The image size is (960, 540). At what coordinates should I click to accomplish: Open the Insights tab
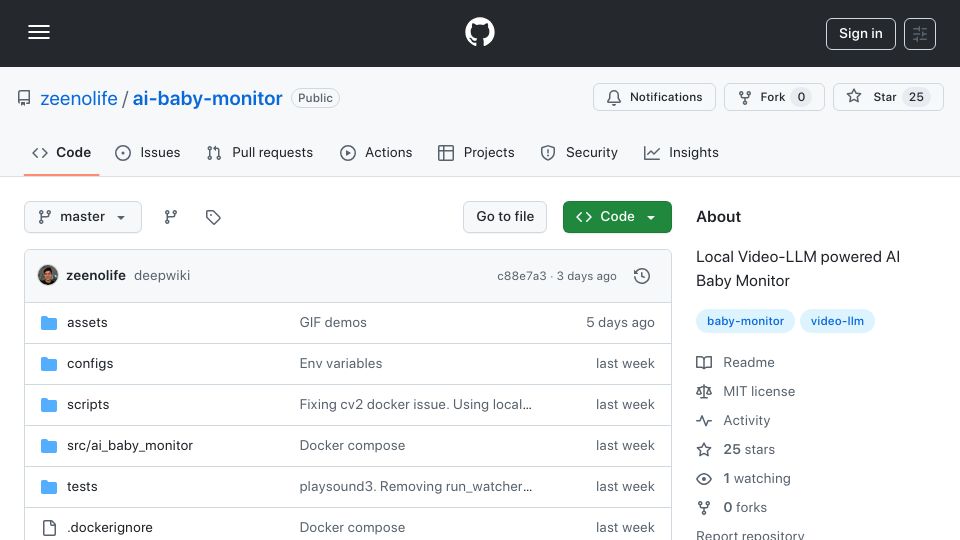point(681,152)
